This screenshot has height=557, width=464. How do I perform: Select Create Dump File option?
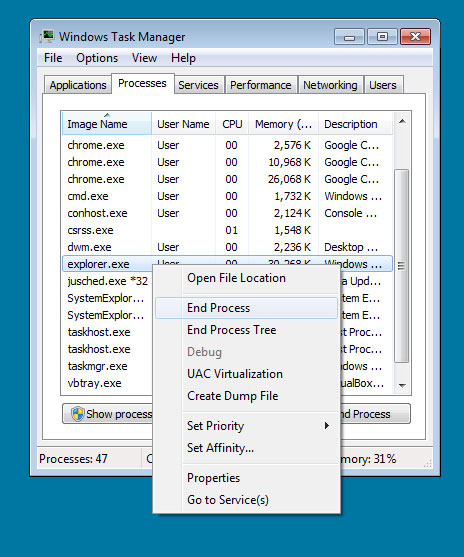[x=246, y=396]
